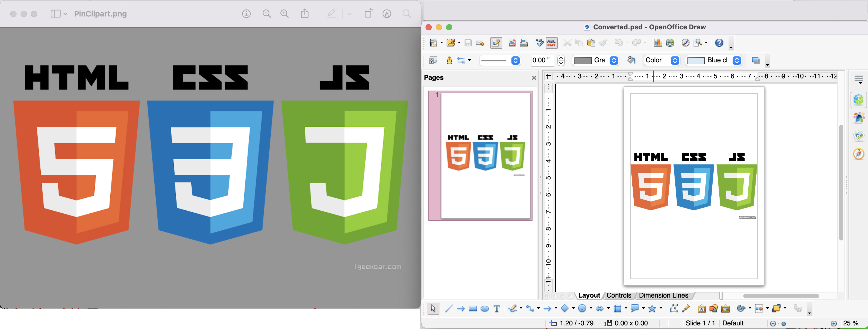Click the zoom in plus button
The height and width of the screenshot is (329, 868).
tap(834, 324)
